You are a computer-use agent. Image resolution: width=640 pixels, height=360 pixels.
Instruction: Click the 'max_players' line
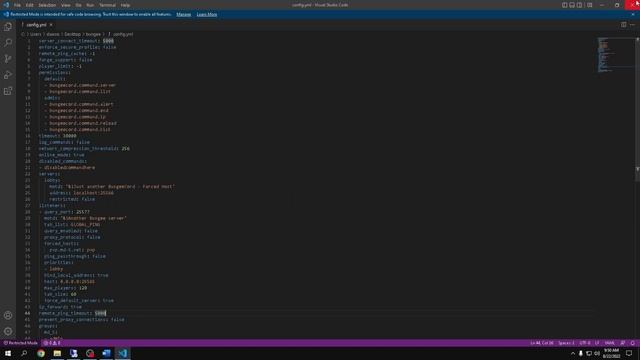coord(65,288)
